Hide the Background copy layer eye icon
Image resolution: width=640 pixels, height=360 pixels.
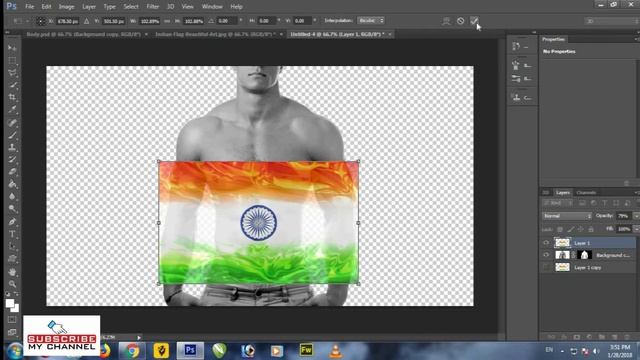(x=546, y=255)
